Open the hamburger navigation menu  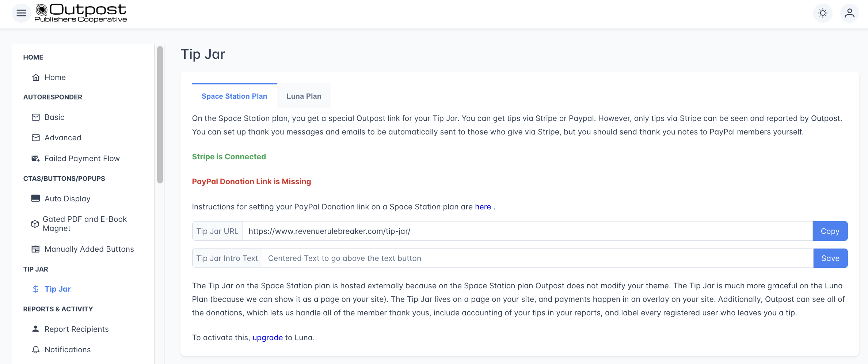click(21, 13)
